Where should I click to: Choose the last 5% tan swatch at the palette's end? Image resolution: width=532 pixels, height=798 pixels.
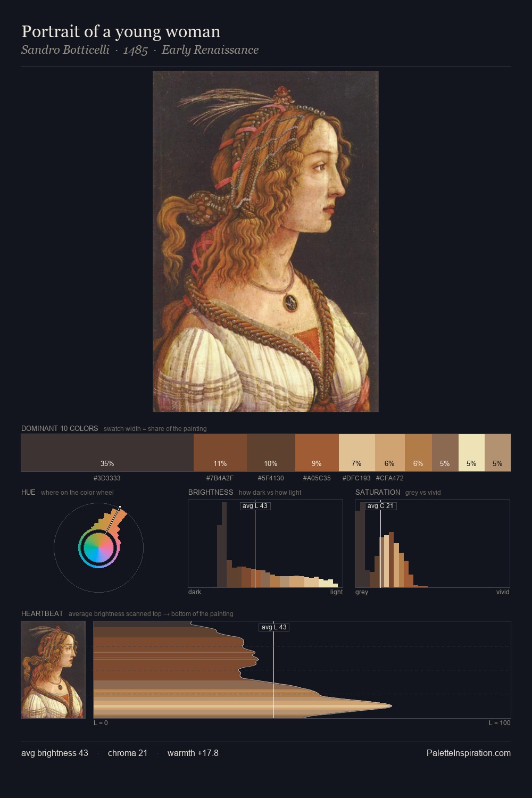(497, 453)
